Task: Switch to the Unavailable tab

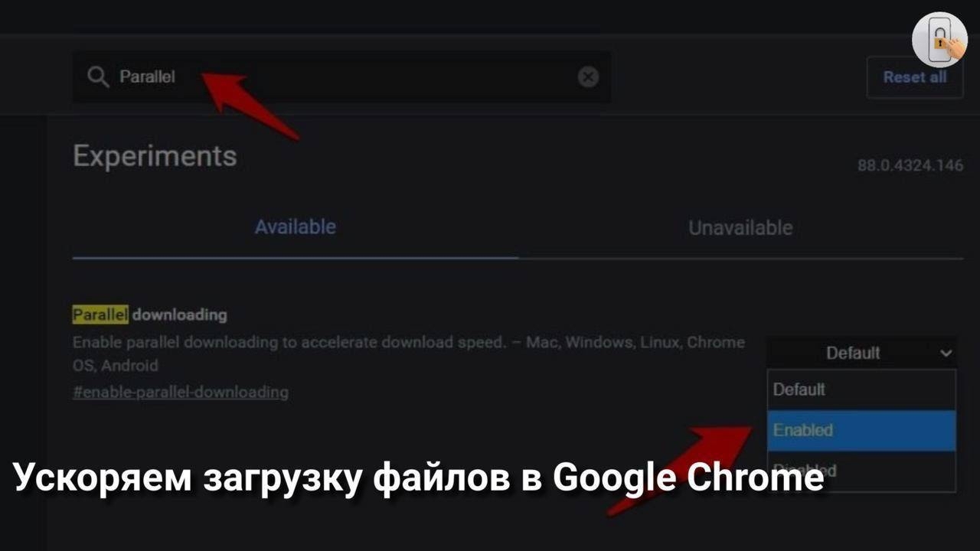Action: (740, 227)
